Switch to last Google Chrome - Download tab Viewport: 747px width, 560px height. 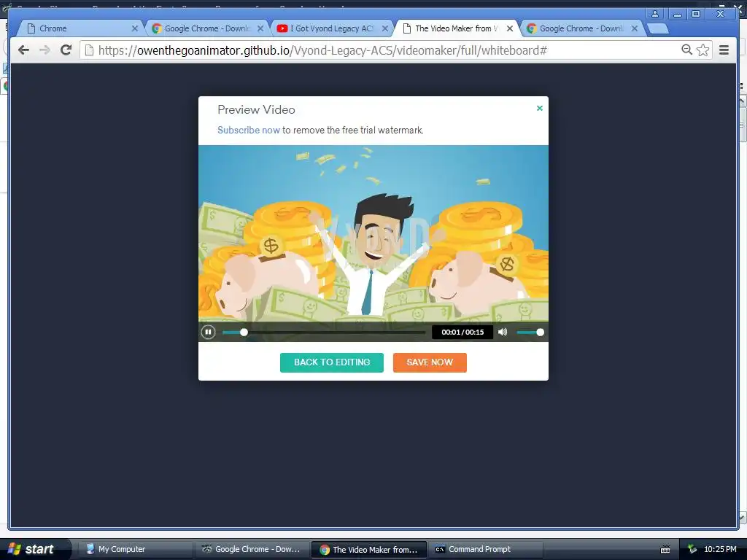tap(581, 28)
